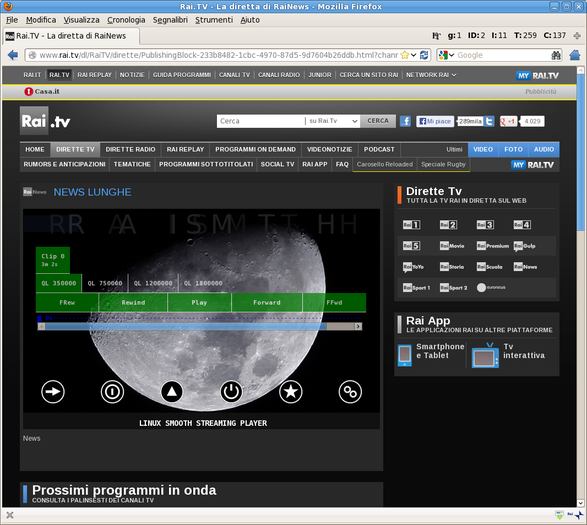Click the page vertical scrollbar

tap(580, 286)
